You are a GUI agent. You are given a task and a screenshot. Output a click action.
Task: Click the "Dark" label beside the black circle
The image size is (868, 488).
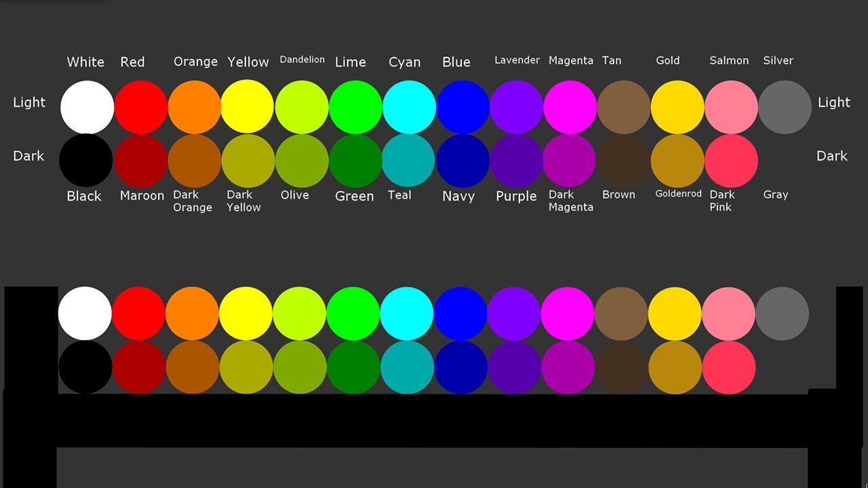[28, 156]
